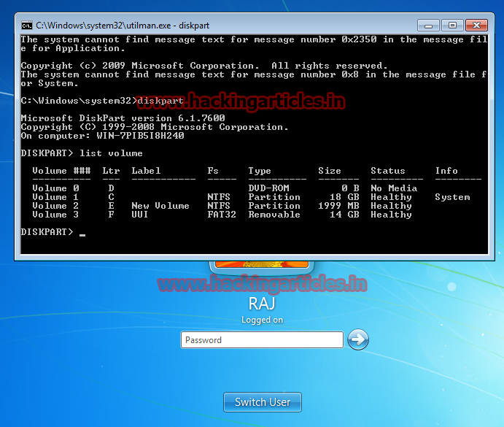504x427 pixels.
Task: Click the computer name 'WIN-7PIB5I8H240'
Action: click(140, 136)
